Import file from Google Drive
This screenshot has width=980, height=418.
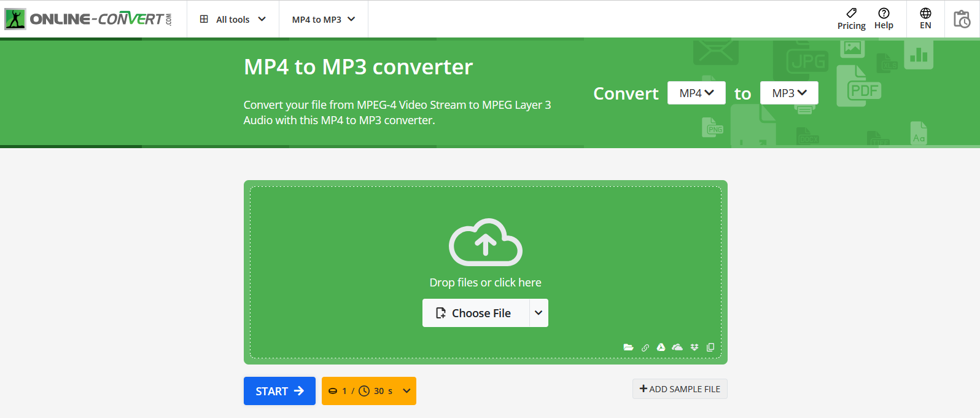click(x=661, y=347)
